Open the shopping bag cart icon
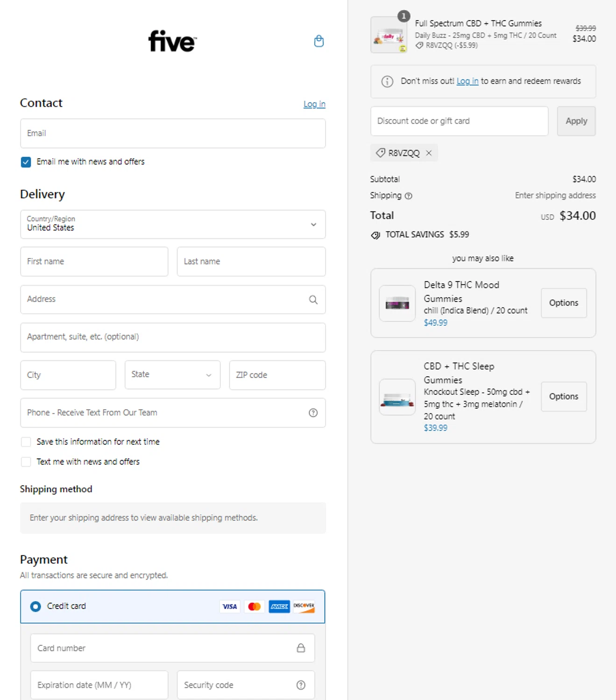The width and height of the screenshot is (616, 700). point(319,42)
